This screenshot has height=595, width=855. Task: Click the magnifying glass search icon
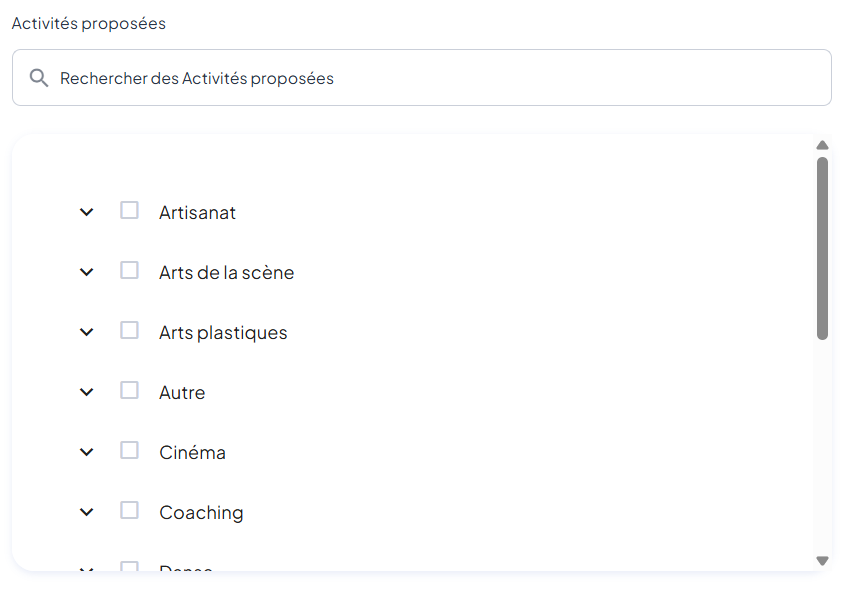click(x=39, y=78)
